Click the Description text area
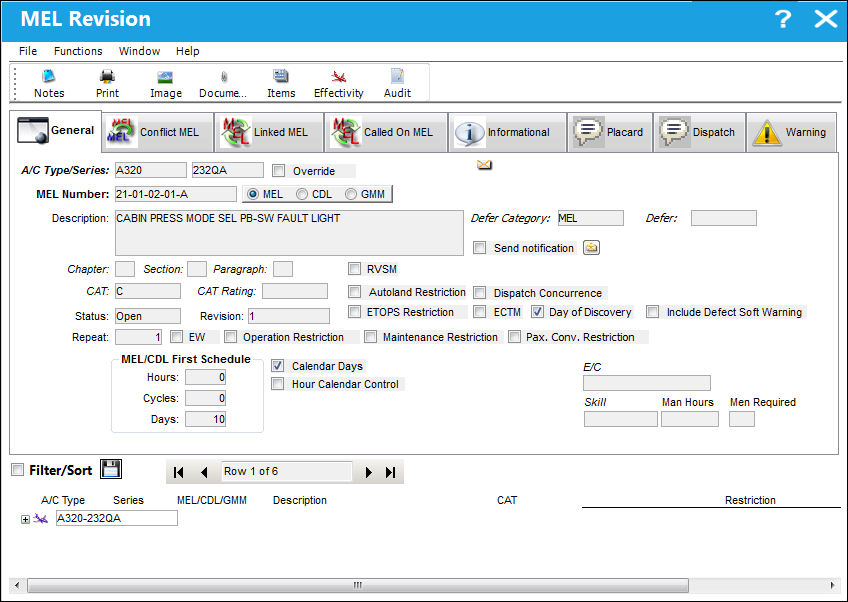The image size is (848, 602). 289,233
